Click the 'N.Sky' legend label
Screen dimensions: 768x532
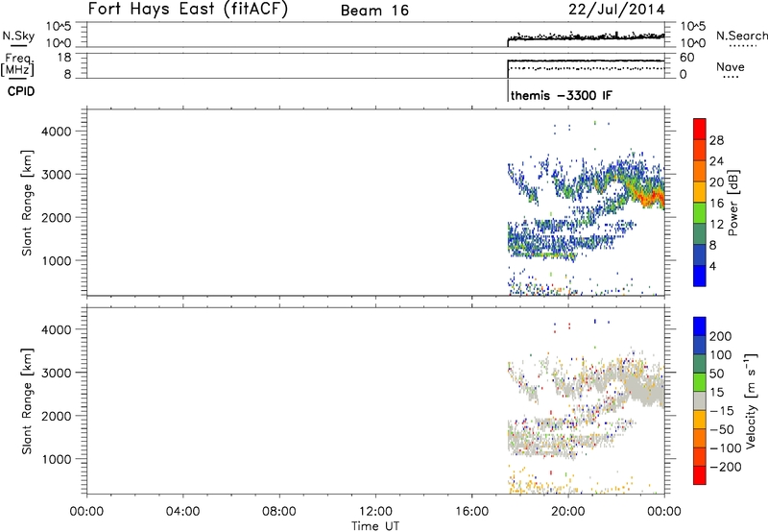tap(18, 36)
